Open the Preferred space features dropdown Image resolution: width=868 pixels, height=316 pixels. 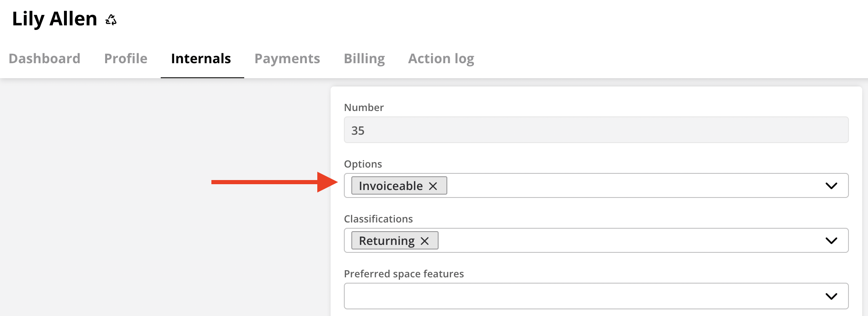pyautogui.click(x=831, y=296)
